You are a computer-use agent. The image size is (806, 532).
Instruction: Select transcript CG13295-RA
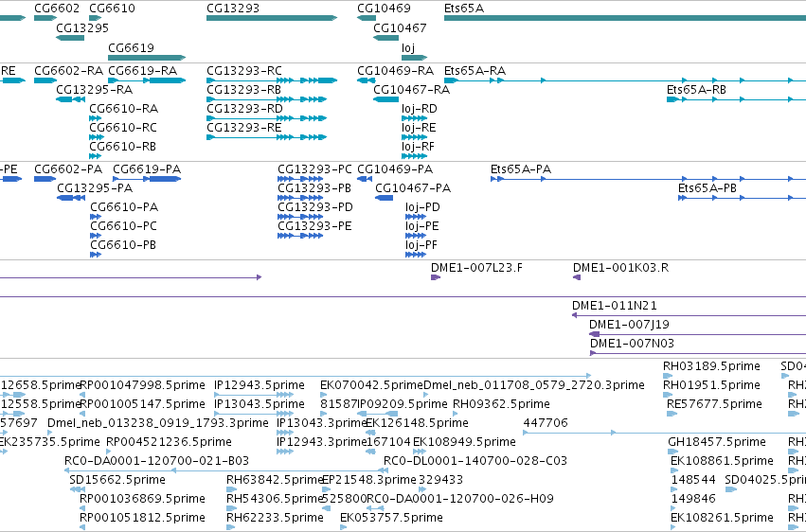tap(70, 99)
